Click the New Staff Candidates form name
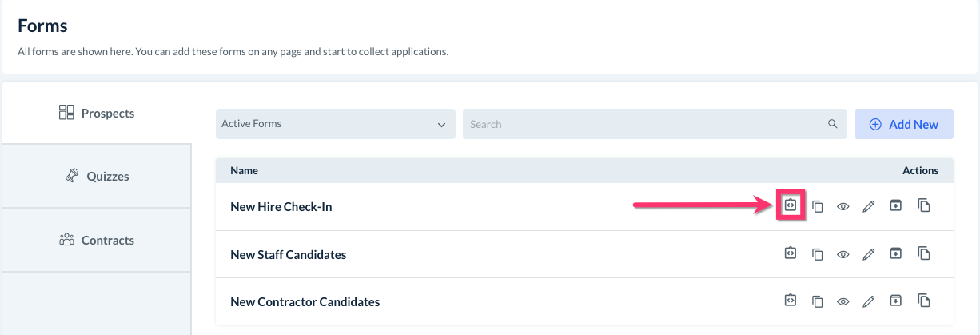Viewport: 980px width, 335px height. tap(288, 254)
